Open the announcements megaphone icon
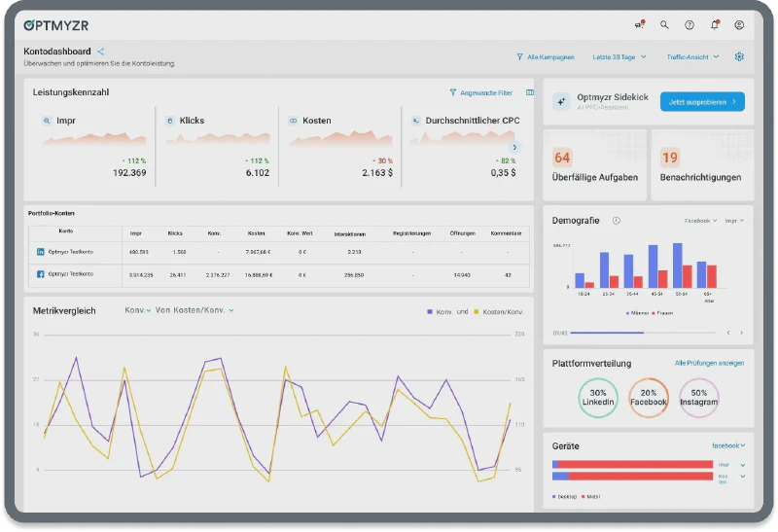The height and width of the screenshot is (532, 778). [639, 25]
